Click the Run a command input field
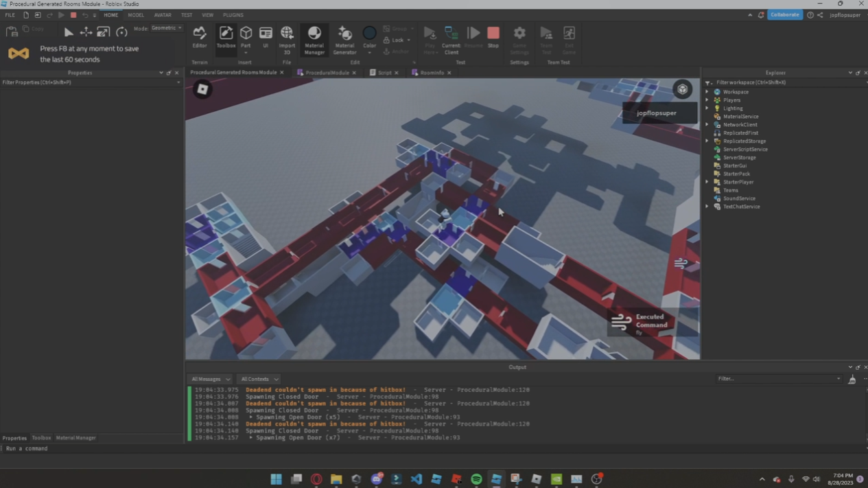The image size is (868, 488). click(x=69, y=448)
